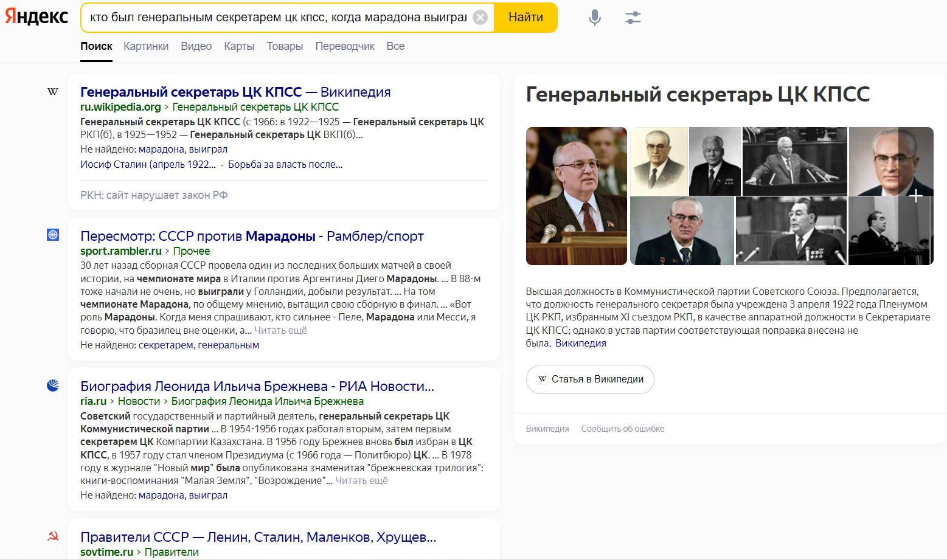
Task: Switch to the Видео tab
Action: (196, 46)
